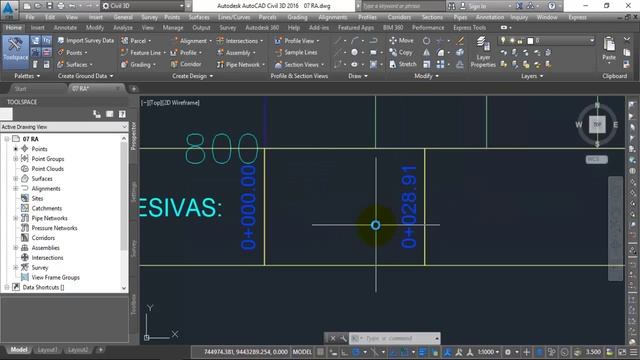Expand the Create Ground Data panel
This screenshot has width=640, height=360.
tap(85, 76)
